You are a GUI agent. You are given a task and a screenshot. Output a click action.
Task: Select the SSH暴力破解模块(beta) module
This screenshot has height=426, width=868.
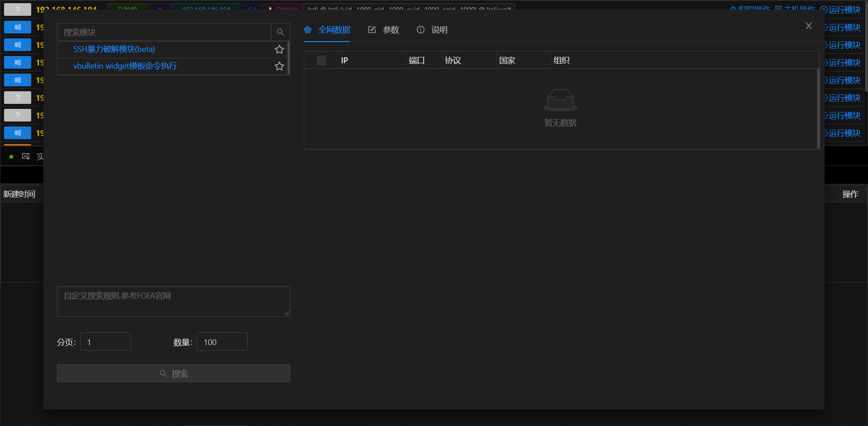114,49
